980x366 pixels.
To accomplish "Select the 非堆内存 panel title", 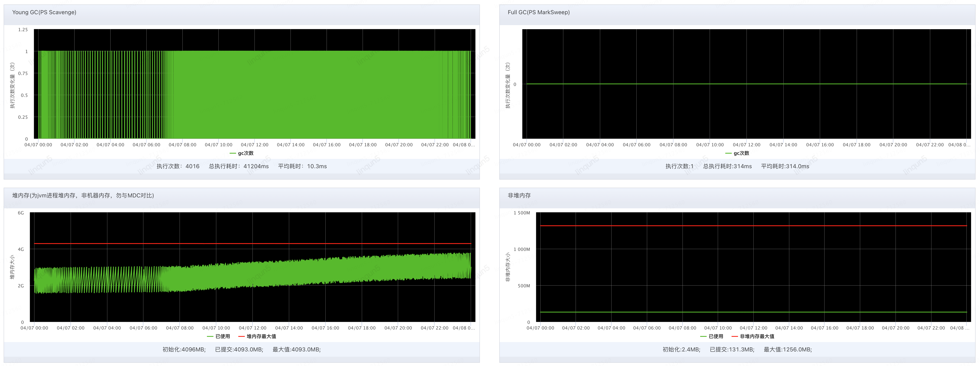I will click(x=519, y=195).
